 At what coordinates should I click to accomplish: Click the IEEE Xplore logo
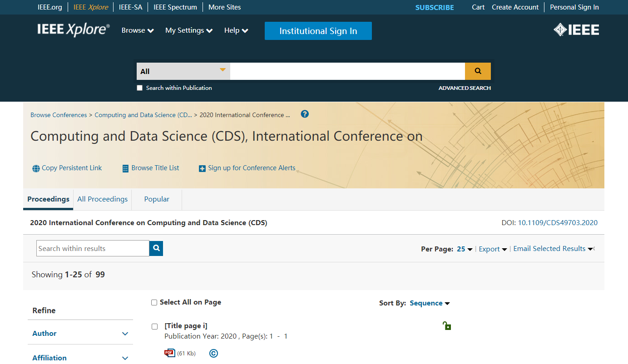(x=74, y=30)
